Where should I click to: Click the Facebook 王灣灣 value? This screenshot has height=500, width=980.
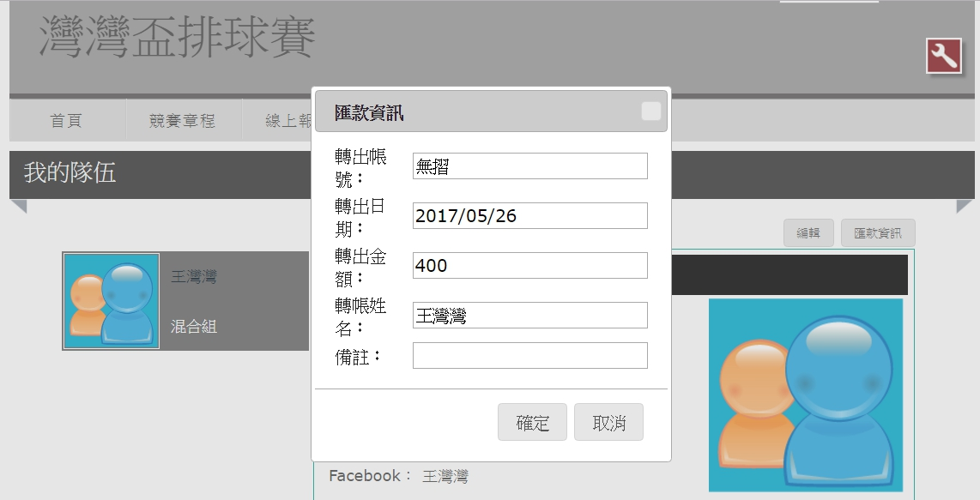(x=445, y=477)
